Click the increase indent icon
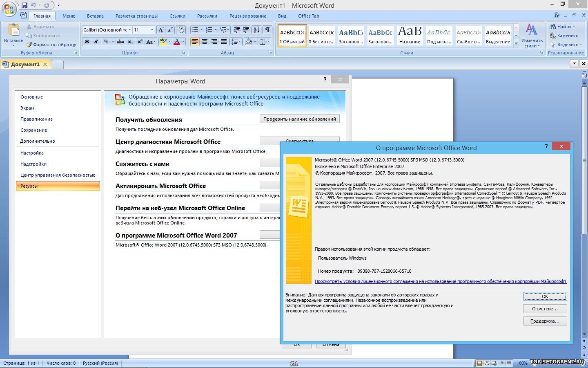This screenshot has height=368, width=588. 246,30
